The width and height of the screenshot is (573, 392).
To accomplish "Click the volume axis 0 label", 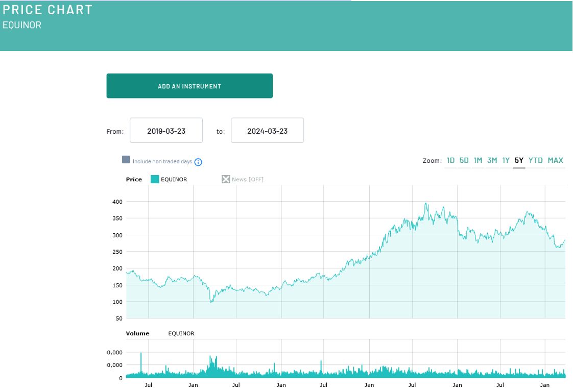I will (121, 378).
